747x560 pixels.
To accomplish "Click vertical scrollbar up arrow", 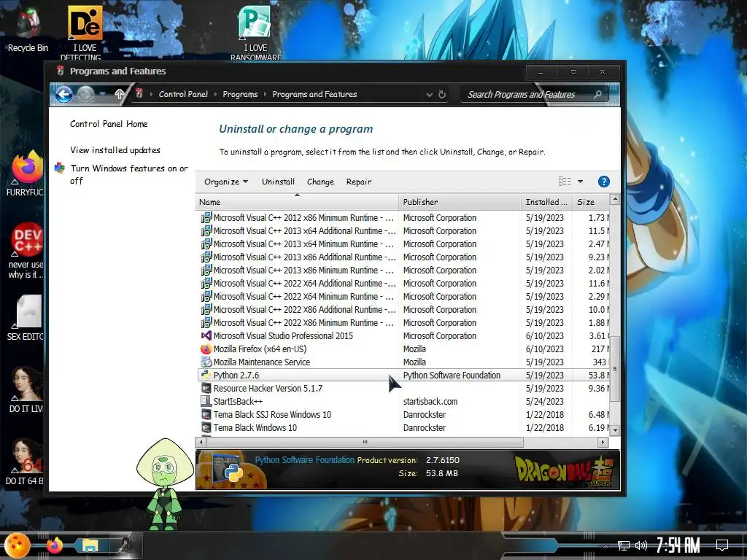I will click(615, 200).
